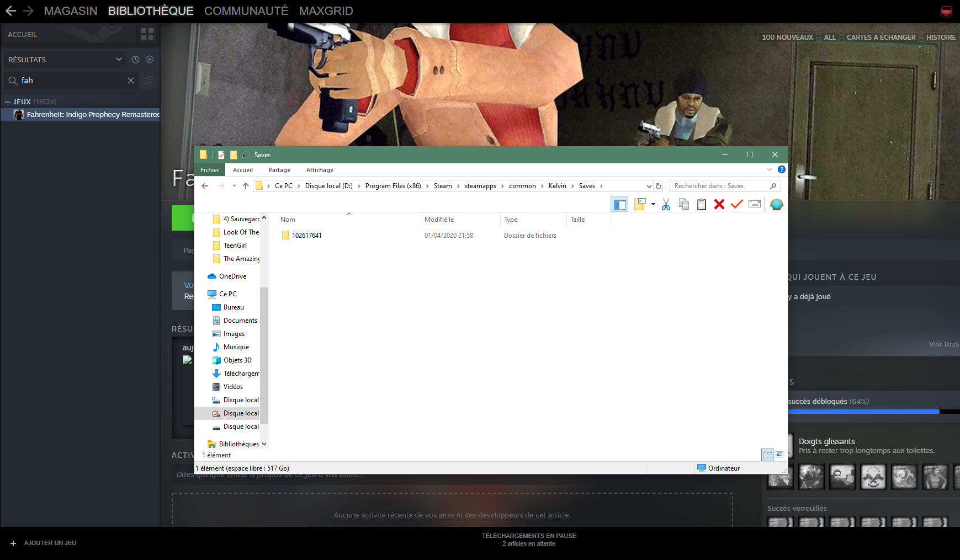The width and height of the screenshot is (960, 560).
Task: Click the red X Delete icon
Action: coord(719,205)
